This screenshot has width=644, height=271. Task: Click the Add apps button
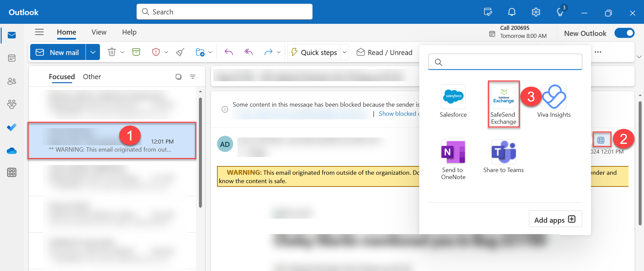click(x=555, y=219)
